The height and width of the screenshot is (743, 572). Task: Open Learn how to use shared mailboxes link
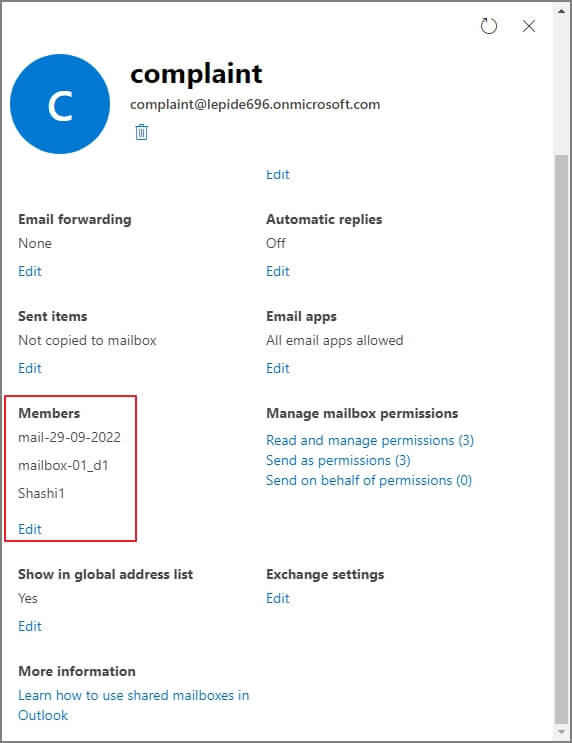pos(134,705)
